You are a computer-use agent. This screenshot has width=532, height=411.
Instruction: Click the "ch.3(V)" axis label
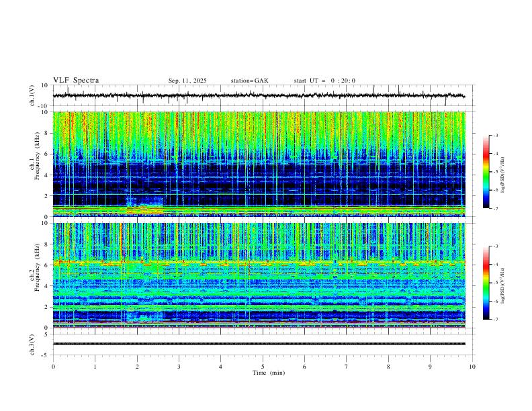(32, 345)
